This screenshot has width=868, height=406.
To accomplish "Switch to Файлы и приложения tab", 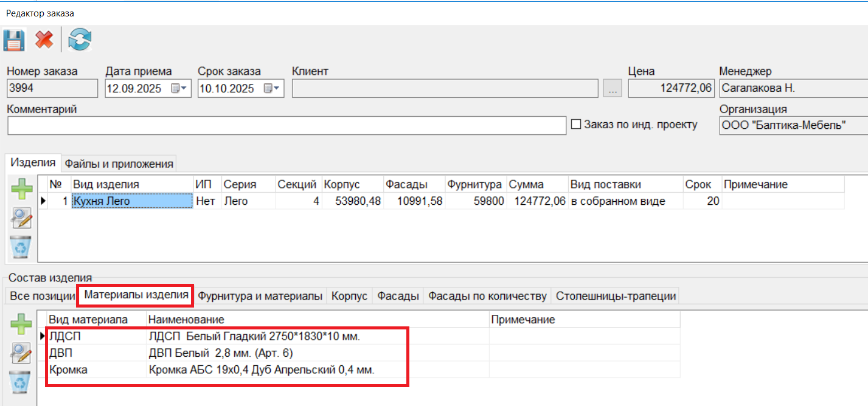I will pyautogui.click(x=119, y=163).
